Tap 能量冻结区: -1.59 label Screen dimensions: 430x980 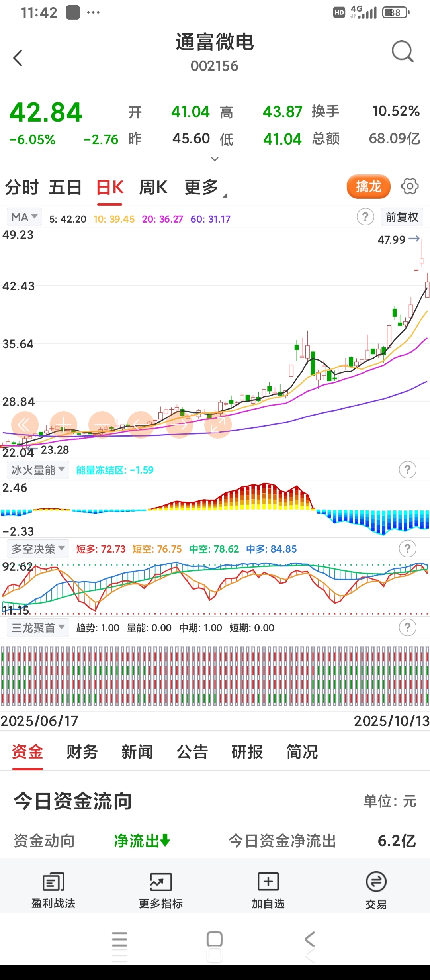tap(115, 470)
